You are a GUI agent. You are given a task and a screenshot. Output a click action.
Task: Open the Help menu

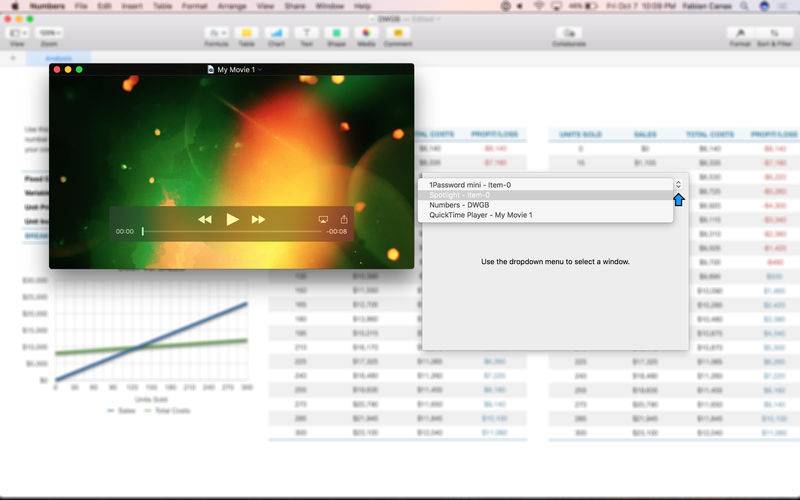click(x=362, y=6)
